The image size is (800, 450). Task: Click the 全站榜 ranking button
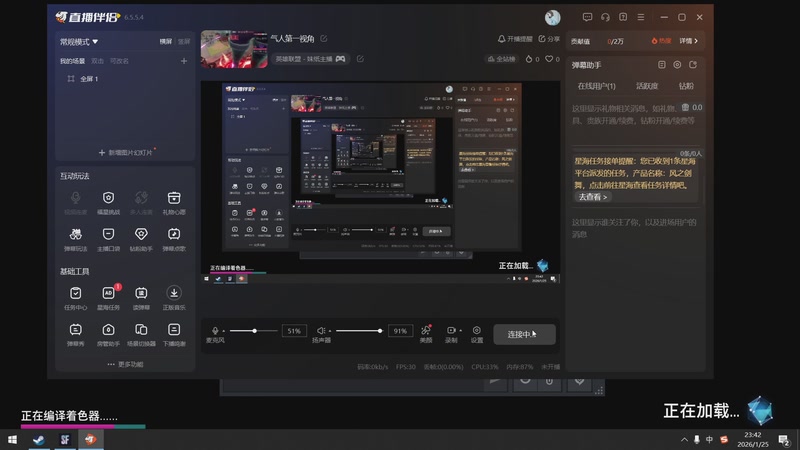coord(502,59)
